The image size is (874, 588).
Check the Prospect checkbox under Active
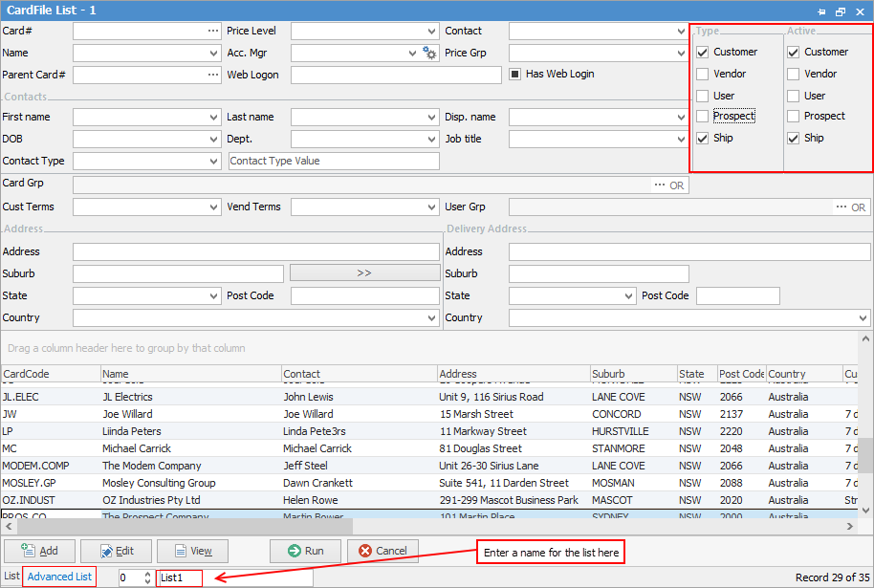click(794, 117)
